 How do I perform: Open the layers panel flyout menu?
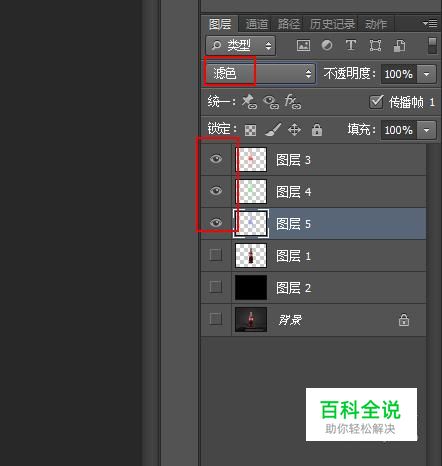pos(430,23)
